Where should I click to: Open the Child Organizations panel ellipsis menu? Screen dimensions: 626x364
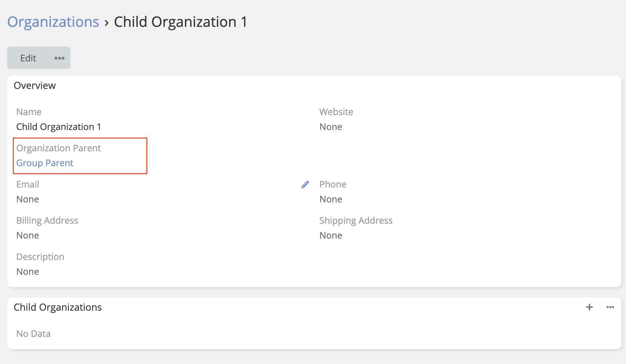pyautogui.click(x=610, y=307)
